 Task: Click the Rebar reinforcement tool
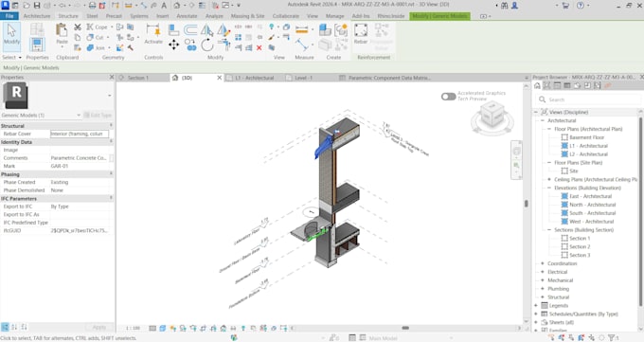point(361,34)
